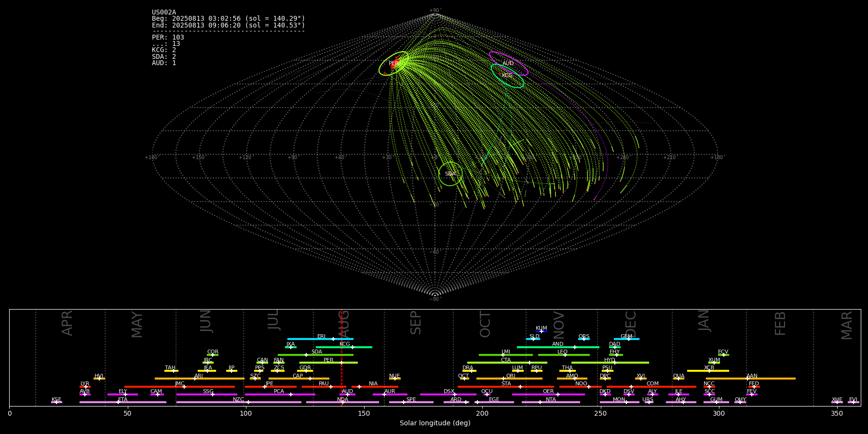Click the JUN month label in timeline
This screenshot has height=434, width=868.
206,321
